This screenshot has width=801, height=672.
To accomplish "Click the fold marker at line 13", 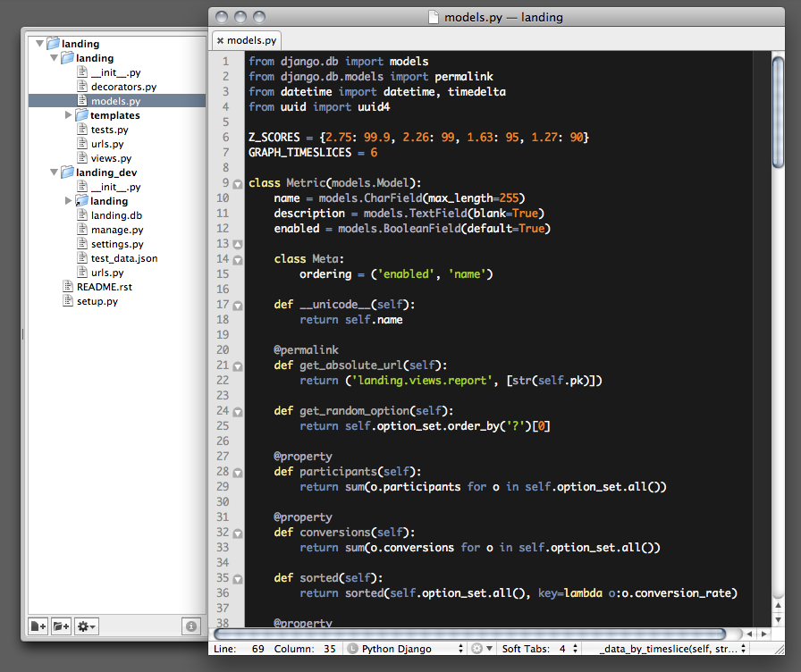I will pyautogui.click(x=238, y=245).
